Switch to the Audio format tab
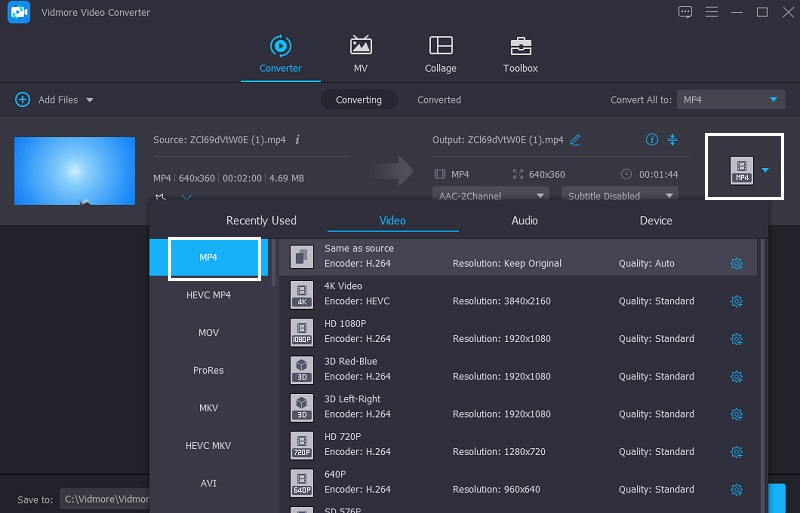Screen dimensions: 800x513 point(524,220)
